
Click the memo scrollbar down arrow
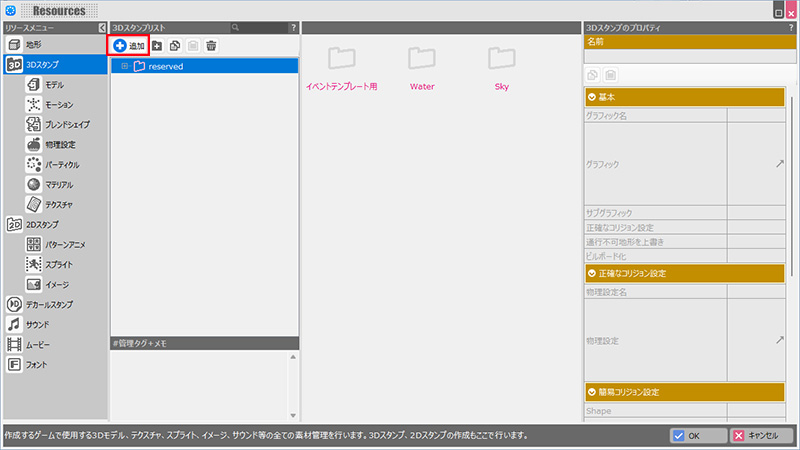[x=293, y=415]
